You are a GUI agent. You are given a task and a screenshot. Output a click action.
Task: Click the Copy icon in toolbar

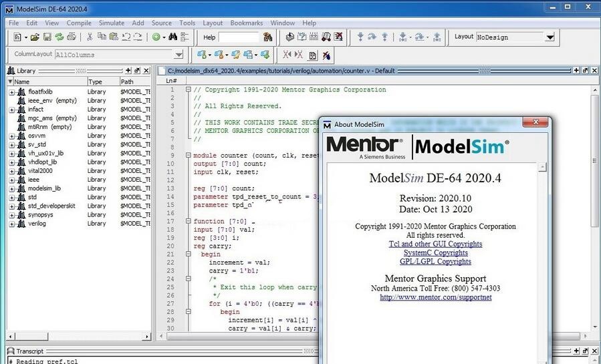(102, 37)
